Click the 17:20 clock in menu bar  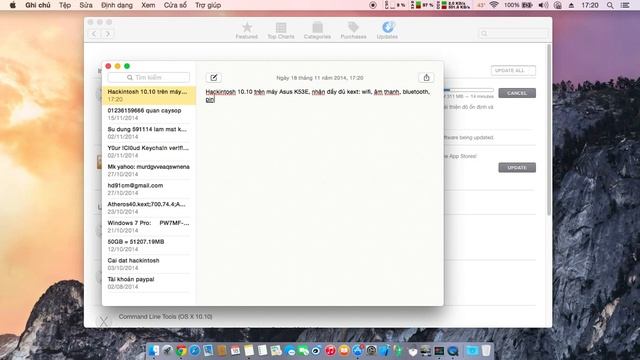[x=590, y=5]
